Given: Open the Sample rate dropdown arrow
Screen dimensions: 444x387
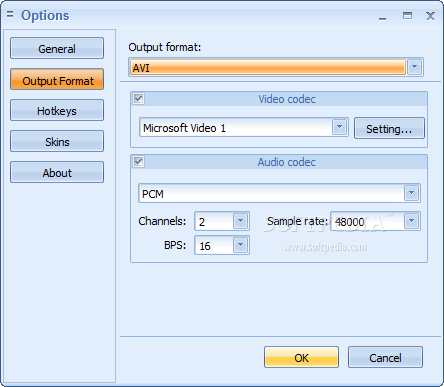Looking at the screenshot, I should 411,221.
